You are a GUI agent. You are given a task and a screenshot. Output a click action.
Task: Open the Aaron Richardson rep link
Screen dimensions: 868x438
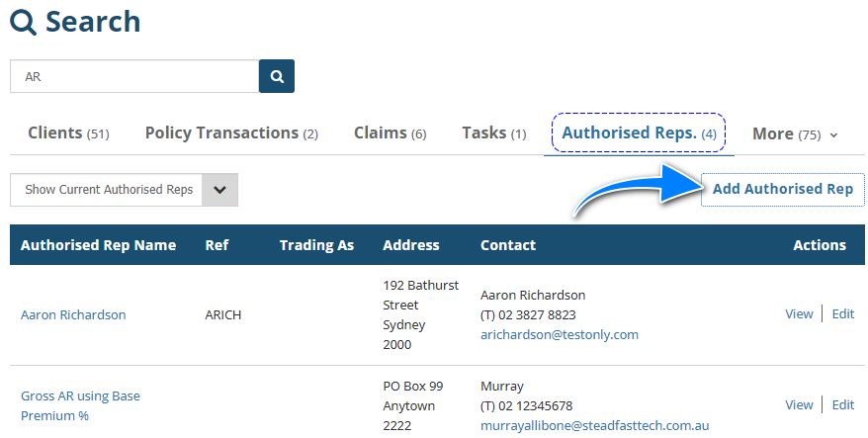(x=73, y=315)
